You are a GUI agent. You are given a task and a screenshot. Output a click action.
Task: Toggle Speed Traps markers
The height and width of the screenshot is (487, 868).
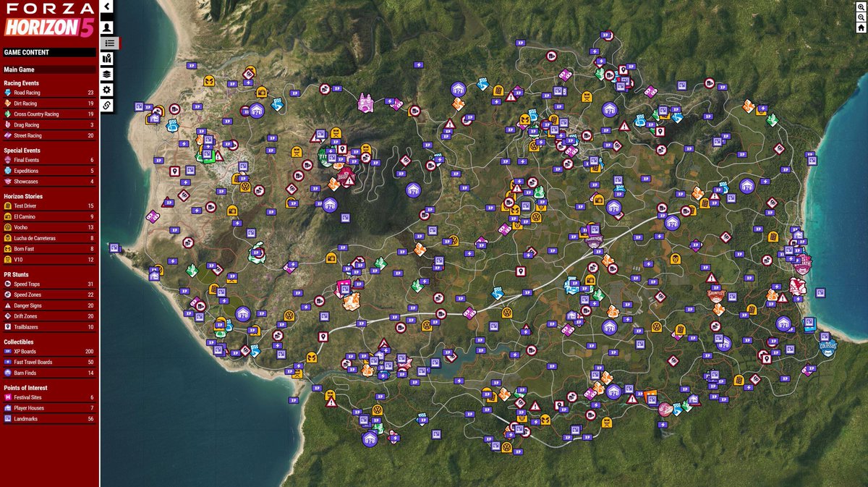[49, 284]
